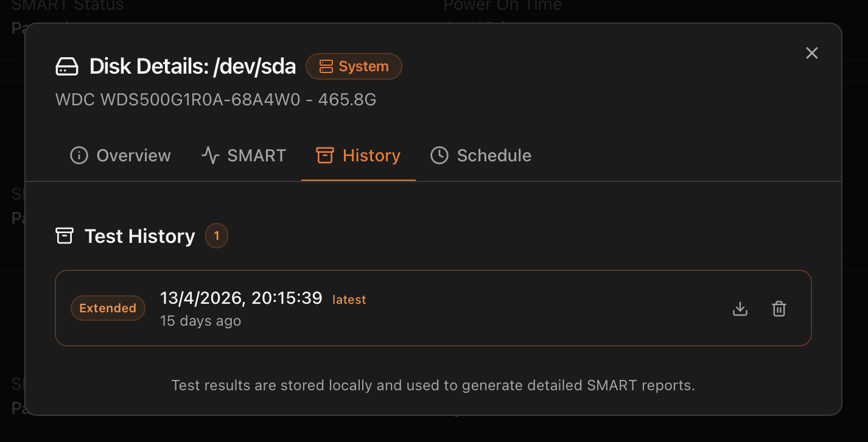The height and width of the screenshot is (442, 868).
Task: Switch to the Overview tab
Action: click(x=121, y=155)
